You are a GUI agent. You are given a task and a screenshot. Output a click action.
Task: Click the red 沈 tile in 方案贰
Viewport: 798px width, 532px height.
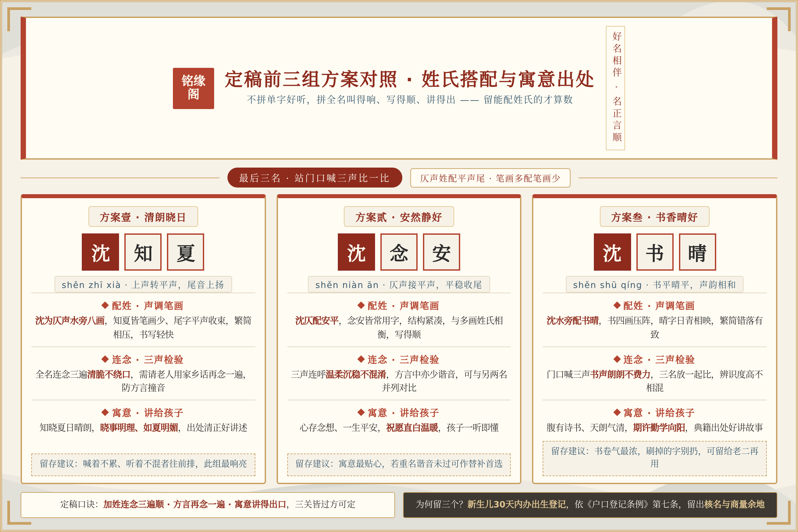pos(356,252)
